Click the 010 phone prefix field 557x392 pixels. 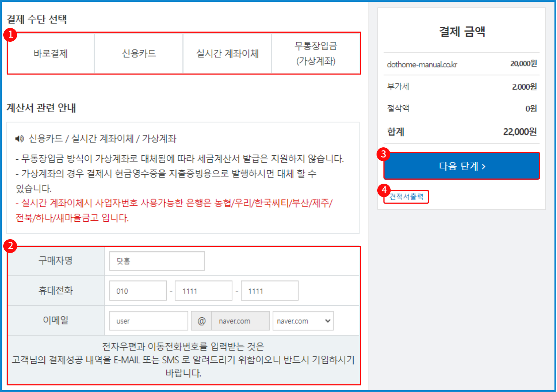tap(138, 291)
